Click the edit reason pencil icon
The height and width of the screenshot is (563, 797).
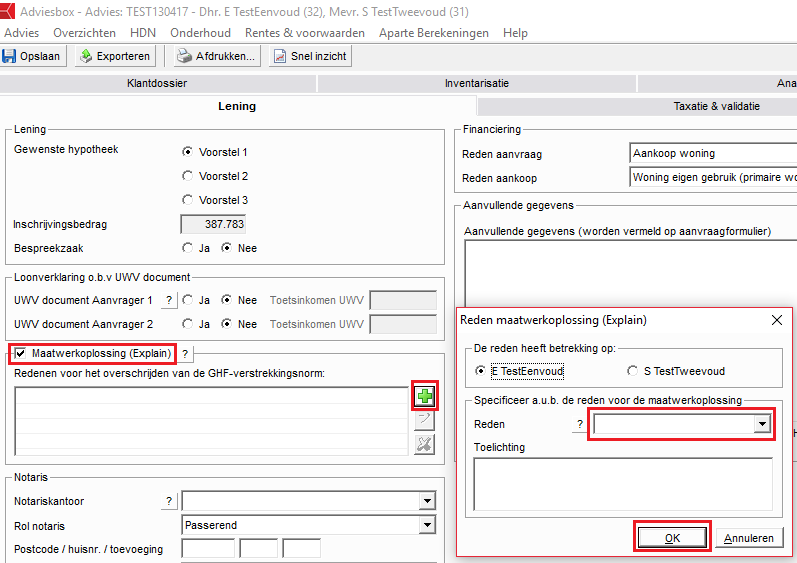424,420
